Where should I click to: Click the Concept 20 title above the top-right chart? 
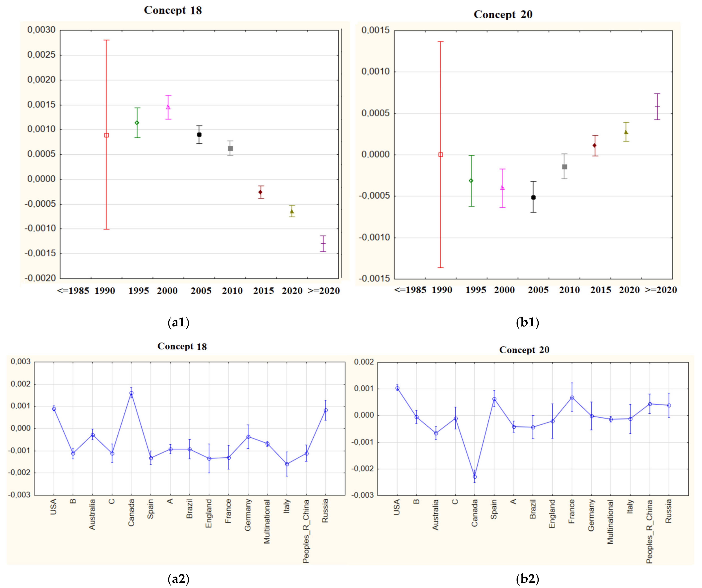pos(503,14)
